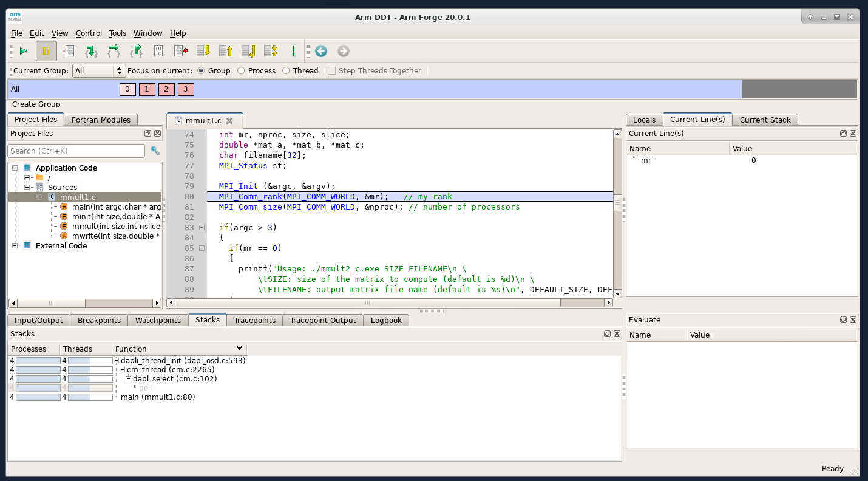Select process 3 in the All group
This screenshot has height=481, width=868.
(x=186, y=89)
